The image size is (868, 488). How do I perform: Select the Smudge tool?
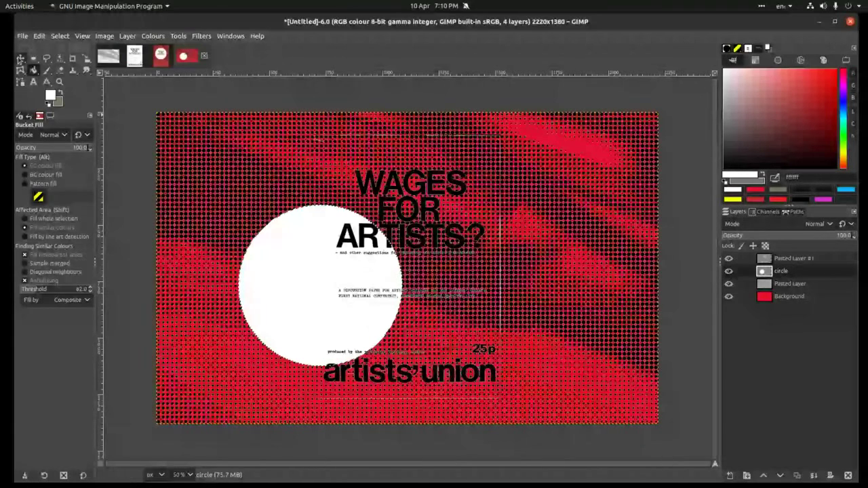tap(85, 70)
